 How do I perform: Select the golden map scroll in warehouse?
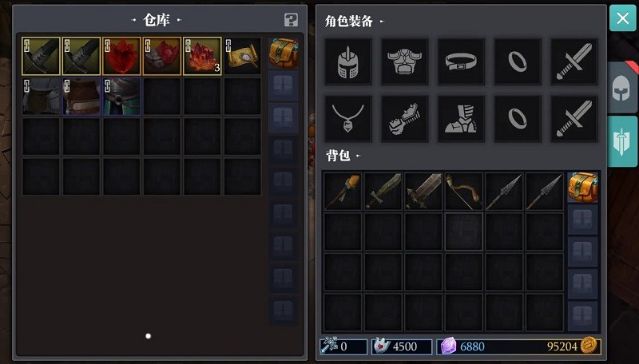pos(243,56)
